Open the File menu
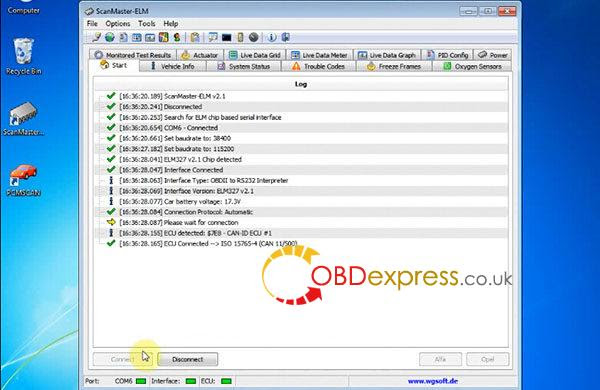The image size is (600, 390). tap(92, 24)
